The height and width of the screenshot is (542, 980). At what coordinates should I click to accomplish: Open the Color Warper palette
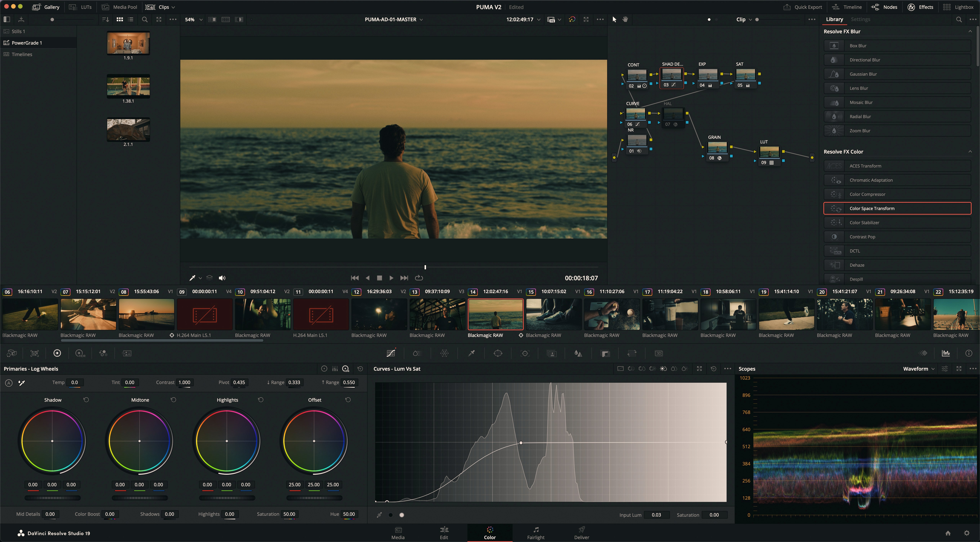click(444, 353)
